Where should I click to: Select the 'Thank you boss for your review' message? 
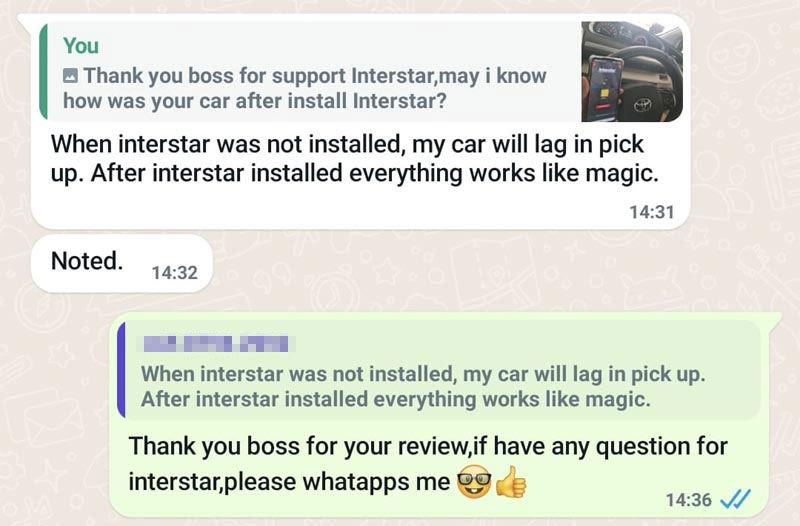click(428, 464)
